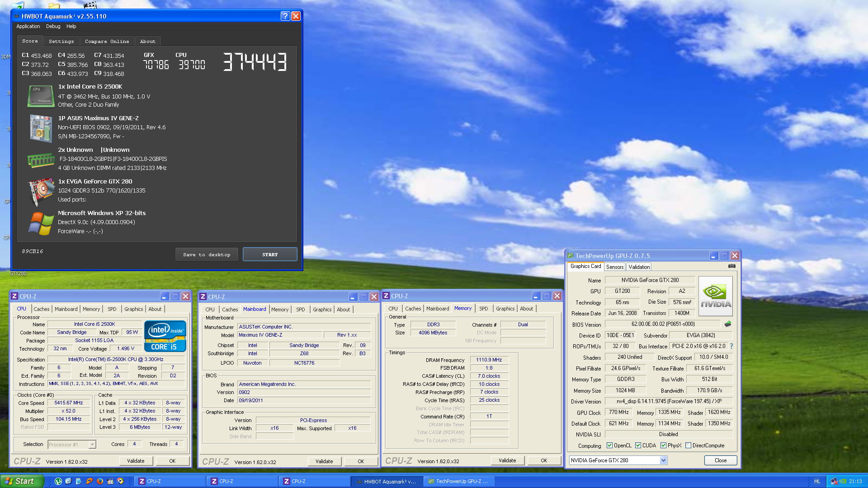Click the DRAM Frequency 1110.9 MHz value

tap(489, 360)
